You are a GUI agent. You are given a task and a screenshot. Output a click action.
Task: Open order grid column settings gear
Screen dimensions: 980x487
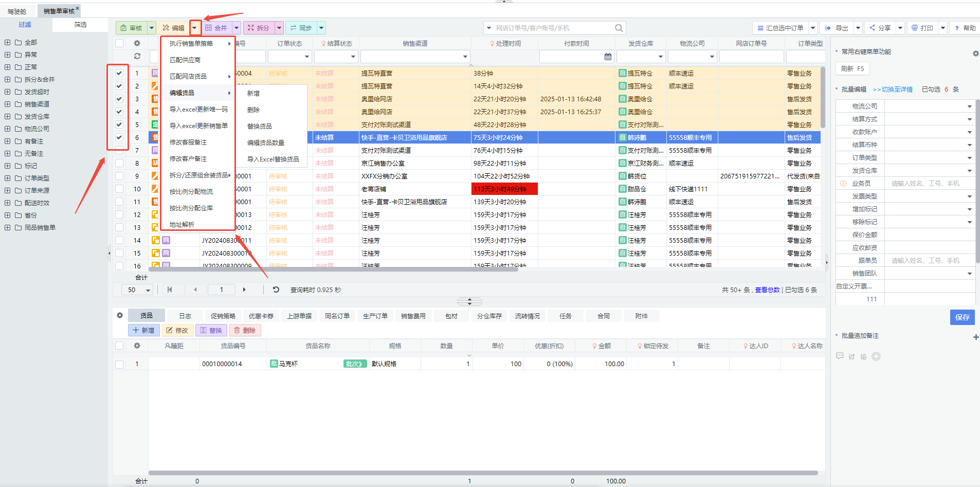pos(137,43)
